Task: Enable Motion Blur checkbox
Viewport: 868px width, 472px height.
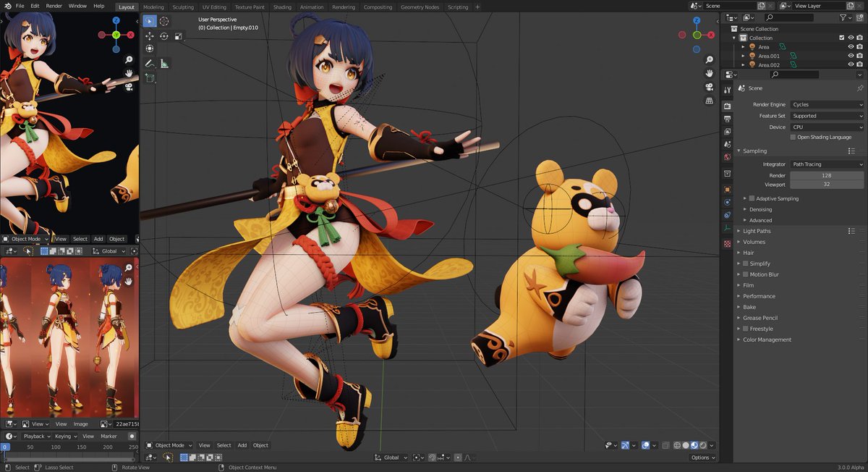Action: tap(746, 274)
